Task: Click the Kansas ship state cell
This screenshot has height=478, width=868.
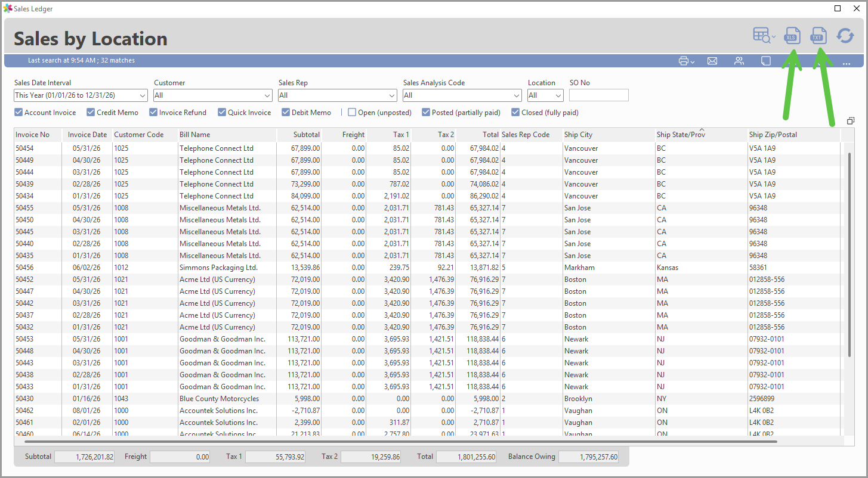Action: pos(702,268)
